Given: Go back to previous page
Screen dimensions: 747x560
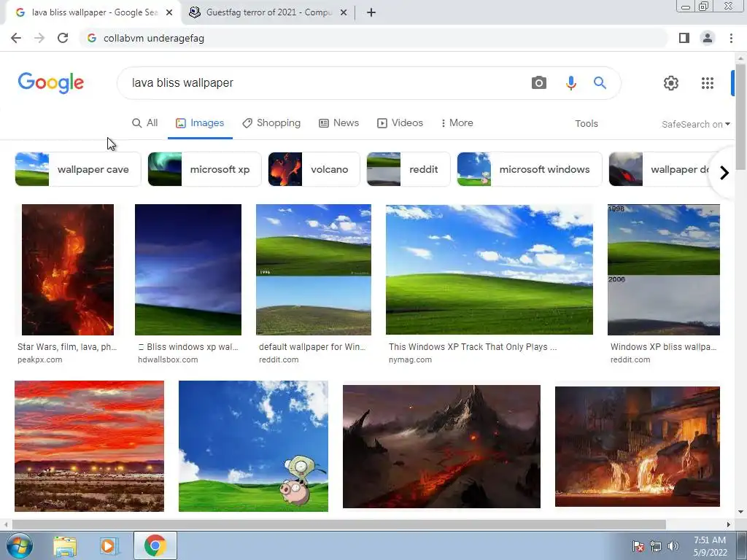Looking at the screenshot, I should (x=16, y=38).
